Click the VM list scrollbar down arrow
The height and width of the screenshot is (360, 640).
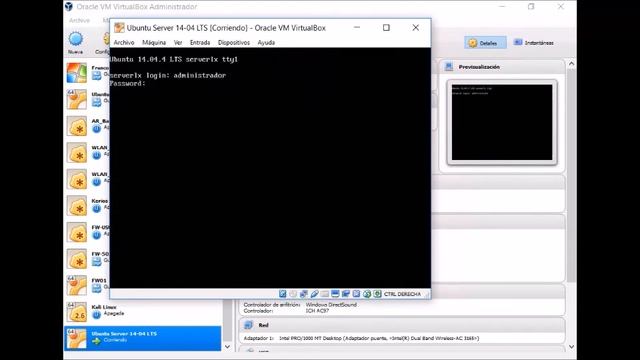[227, 347]
